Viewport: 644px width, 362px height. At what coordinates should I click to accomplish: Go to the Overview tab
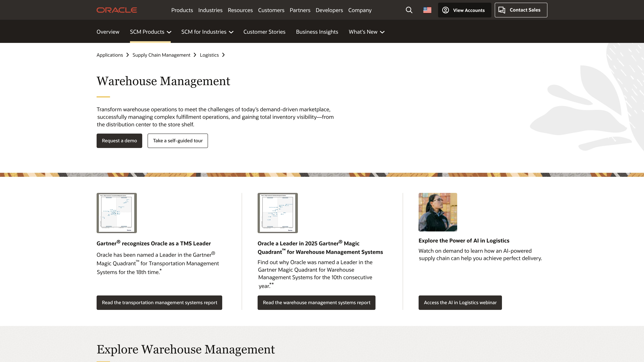108,32
